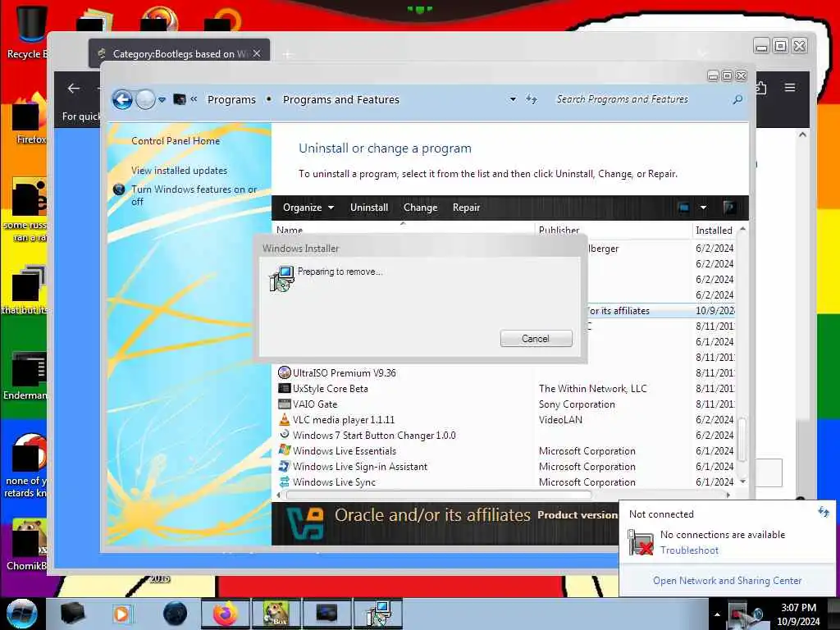Select VLC media player 1.1.11 entry

pos(344,419)
